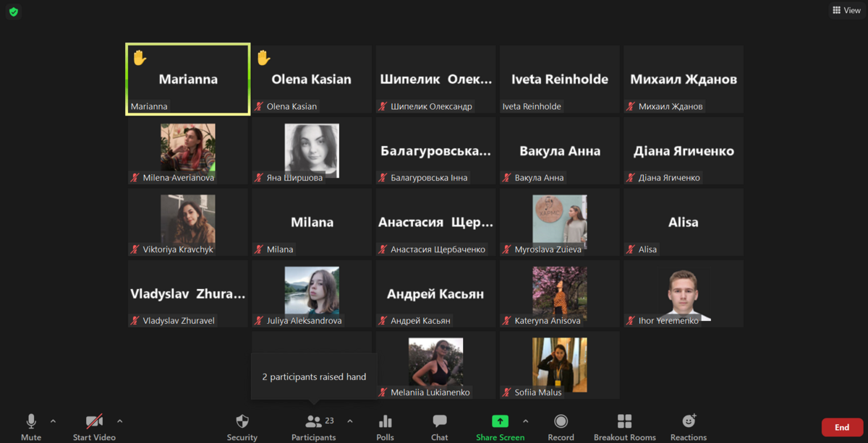The image size is (868, 443).
Task: Click the muted mic icon next to Андрей Касьян
Action: click(383, 321)
